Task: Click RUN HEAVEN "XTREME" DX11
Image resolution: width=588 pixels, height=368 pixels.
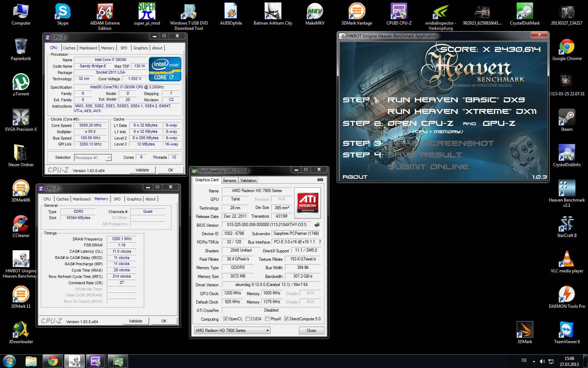Action: 462,111
